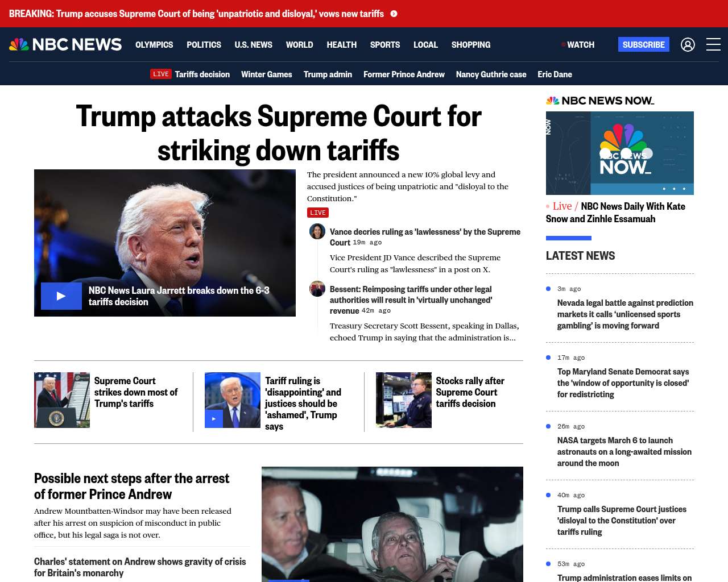Viewport: 728px width, 582px height.
Task: Click the Trump 'disappointing' story thumbnail
Action: (233, 400)
